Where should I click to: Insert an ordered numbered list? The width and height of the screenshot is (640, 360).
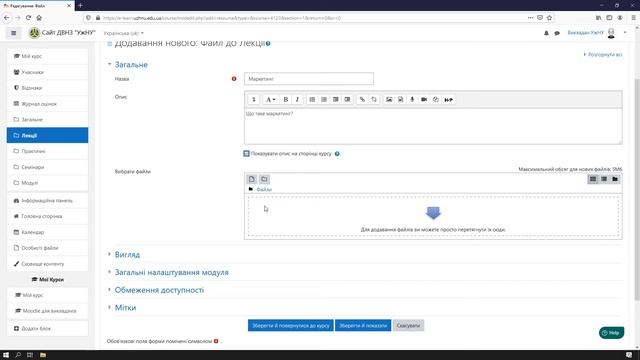tap(324, 100)
